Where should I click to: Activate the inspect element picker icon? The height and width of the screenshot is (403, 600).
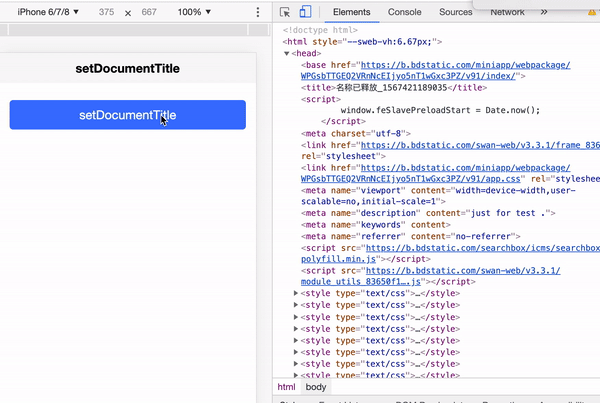click(286, 12)
